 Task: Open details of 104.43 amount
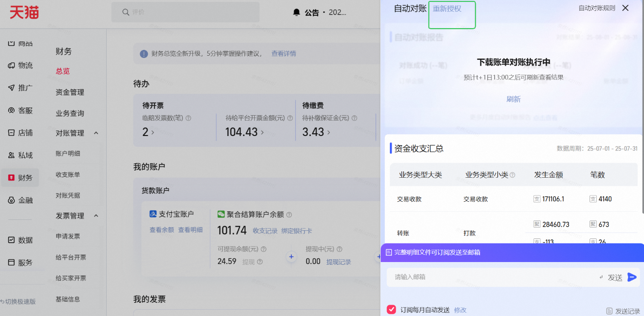245,132
